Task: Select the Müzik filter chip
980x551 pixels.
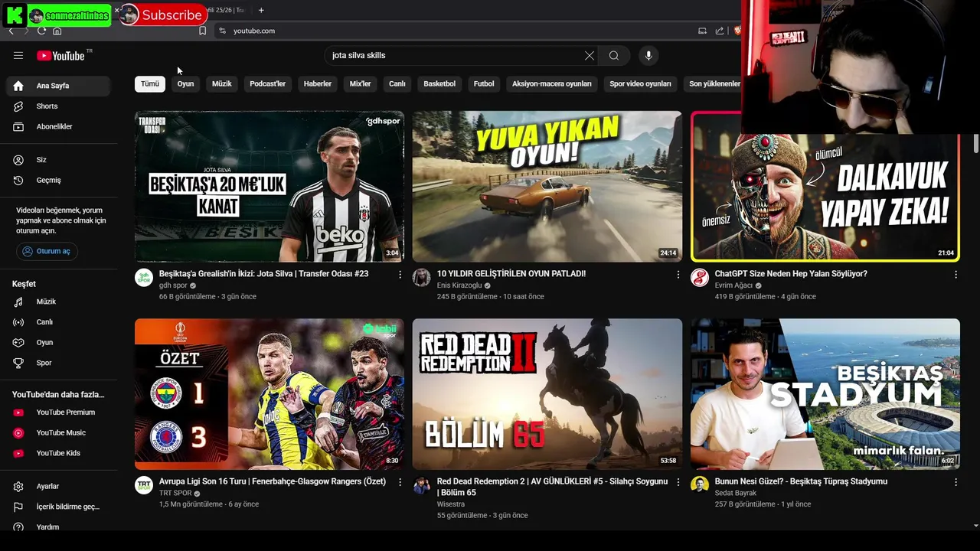Action: (222, 83)
